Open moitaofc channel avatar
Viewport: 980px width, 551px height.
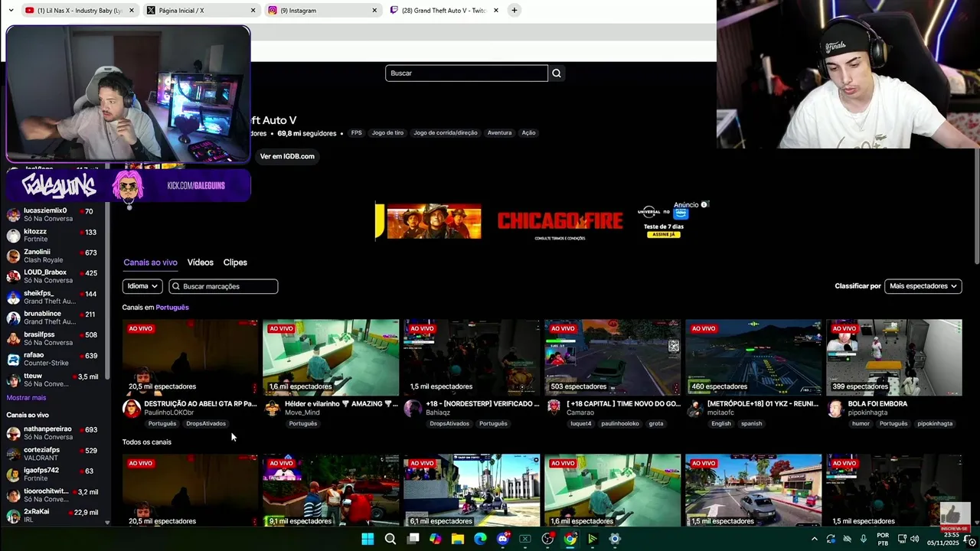click(694, 408)
